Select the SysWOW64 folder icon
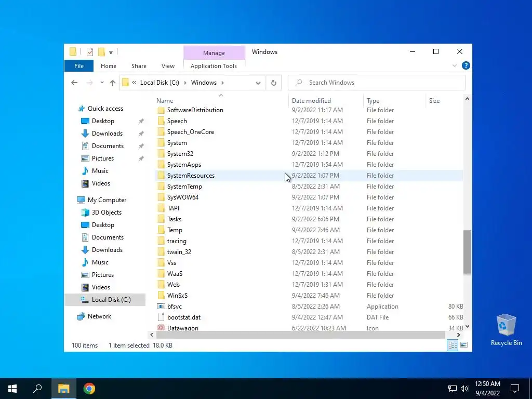 (161, 197)
